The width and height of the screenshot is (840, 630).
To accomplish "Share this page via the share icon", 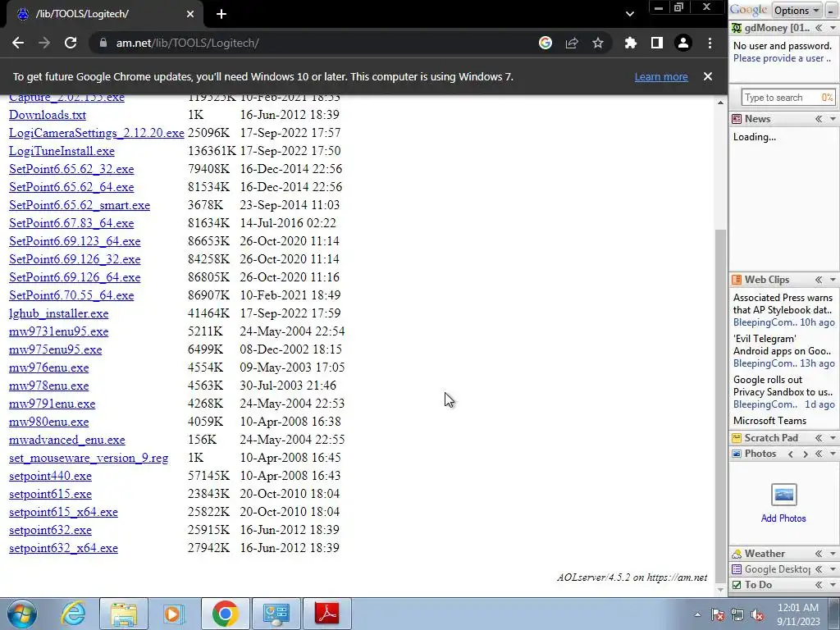I will pos(572,43).
